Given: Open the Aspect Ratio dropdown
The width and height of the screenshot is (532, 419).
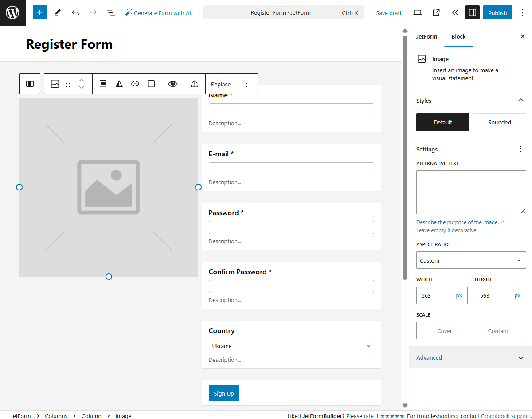Looking at the screenshot, I should [471, 260].
